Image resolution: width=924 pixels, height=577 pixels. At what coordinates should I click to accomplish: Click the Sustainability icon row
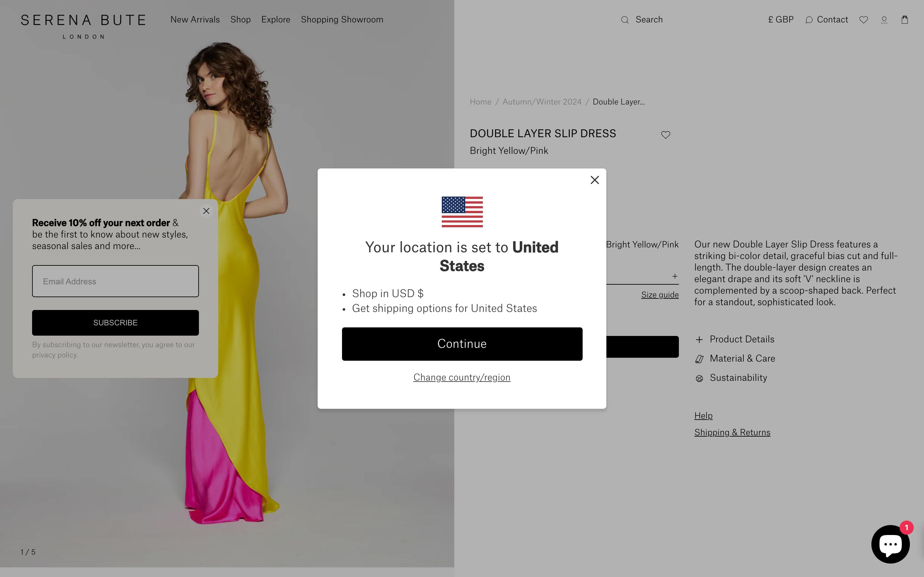(731, 378)
